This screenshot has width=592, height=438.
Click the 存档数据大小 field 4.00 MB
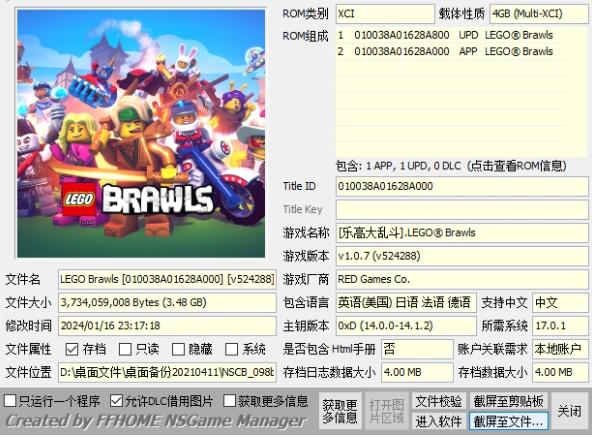pyautogui.click(x=560, y=373)
